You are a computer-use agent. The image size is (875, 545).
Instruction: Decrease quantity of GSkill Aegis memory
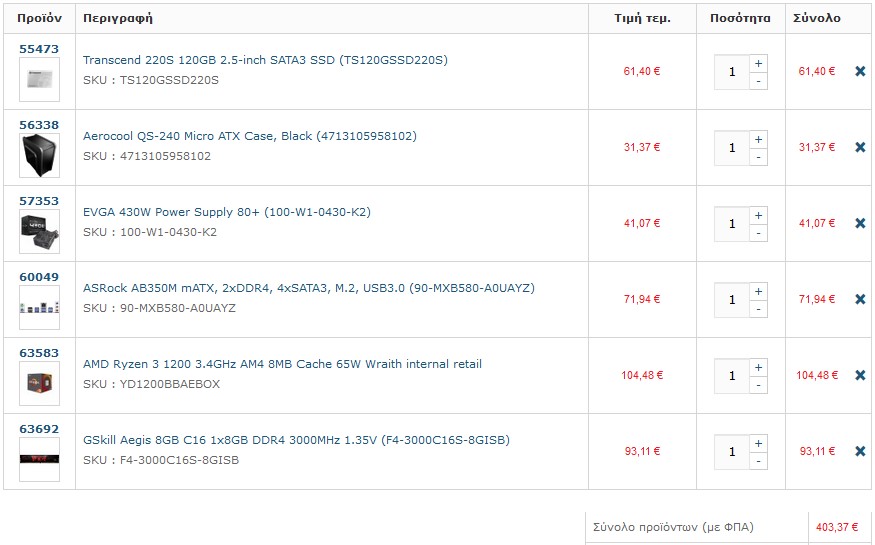(x=758, y=461)
